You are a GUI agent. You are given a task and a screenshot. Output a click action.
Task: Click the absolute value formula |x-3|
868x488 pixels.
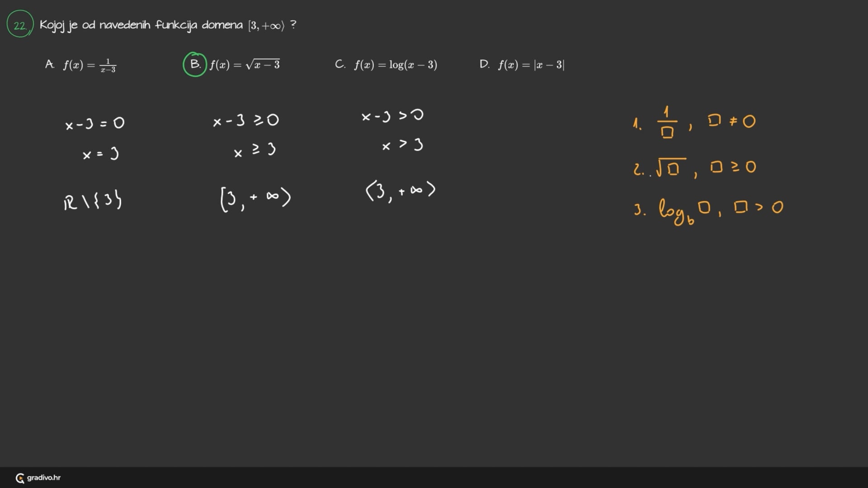pos(531,65)
